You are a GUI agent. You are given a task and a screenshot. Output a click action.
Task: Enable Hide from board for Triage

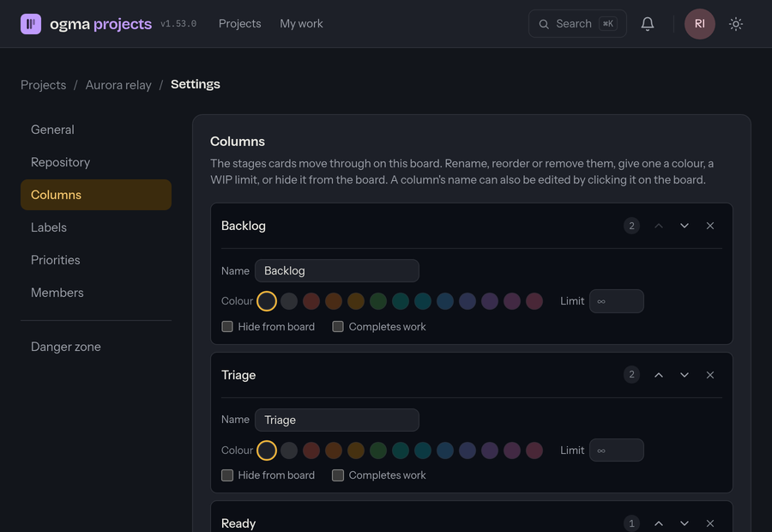coord(227,475)
